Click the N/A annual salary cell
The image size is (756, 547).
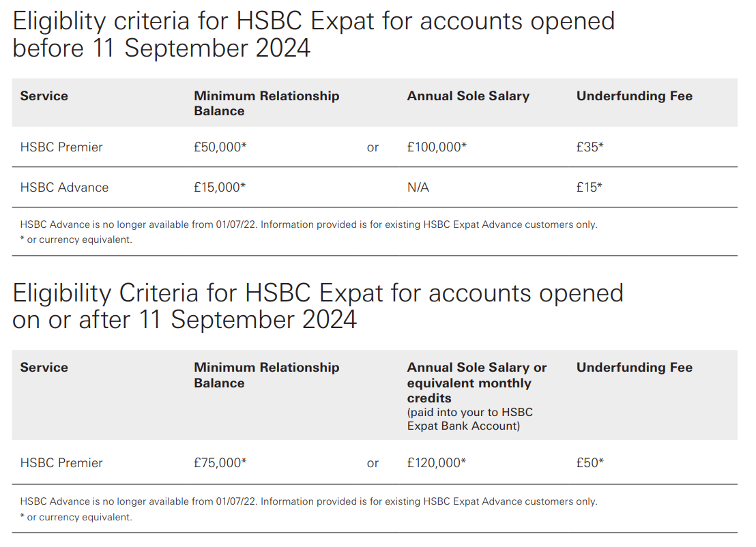tap(418, 188)
